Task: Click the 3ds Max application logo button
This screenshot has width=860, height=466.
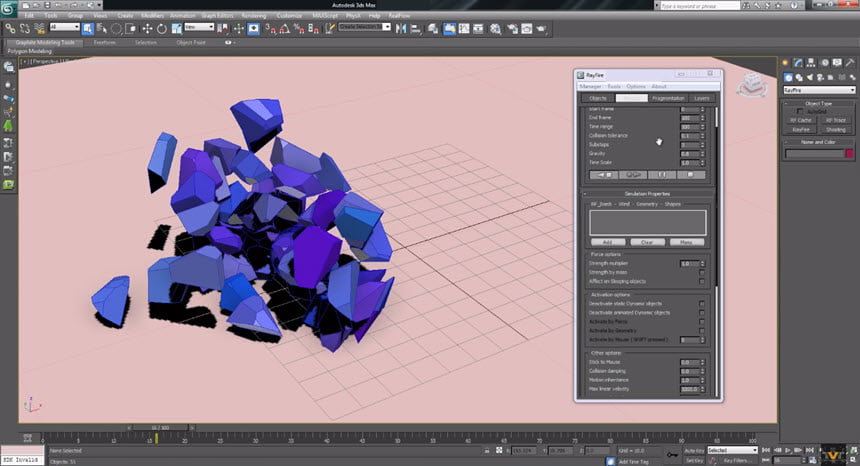Action: pyautogui.click(x=8, y=9)
